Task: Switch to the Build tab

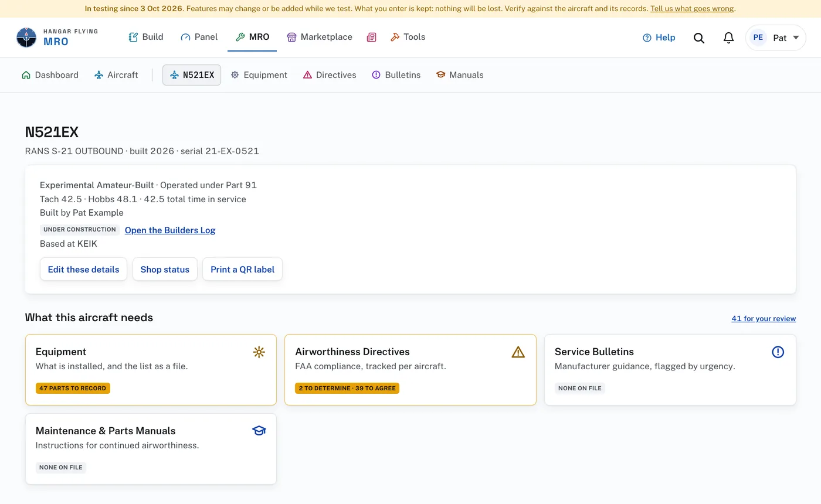Action: (146, 37)
